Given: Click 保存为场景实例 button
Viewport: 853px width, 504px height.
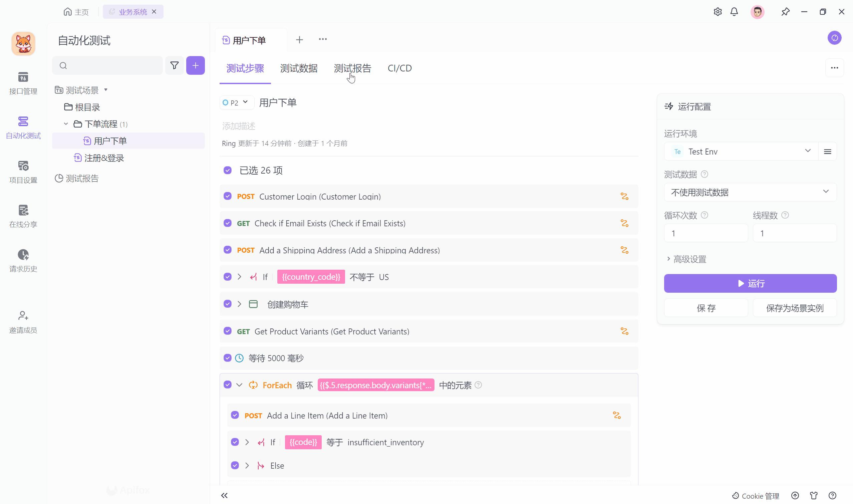Looking at the screenshot, I should pos(795,308).
